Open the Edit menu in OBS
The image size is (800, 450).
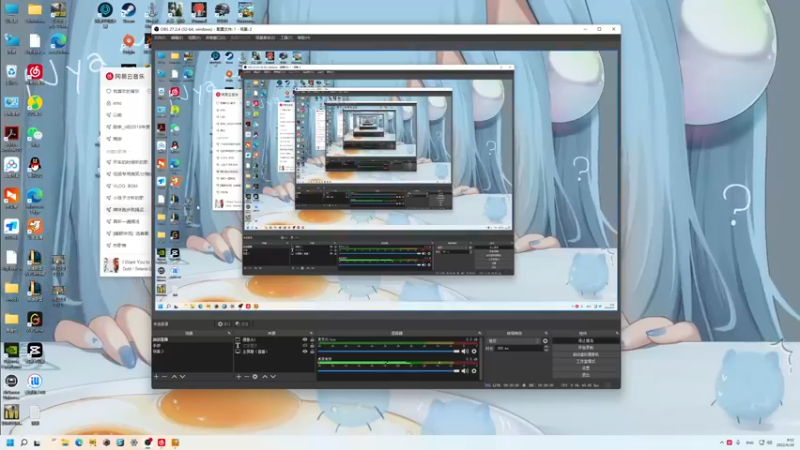tap(177, 38)
